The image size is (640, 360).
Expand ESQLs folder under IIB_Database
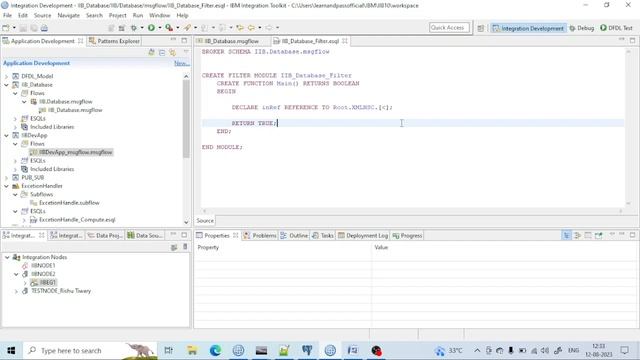[15, 119]
